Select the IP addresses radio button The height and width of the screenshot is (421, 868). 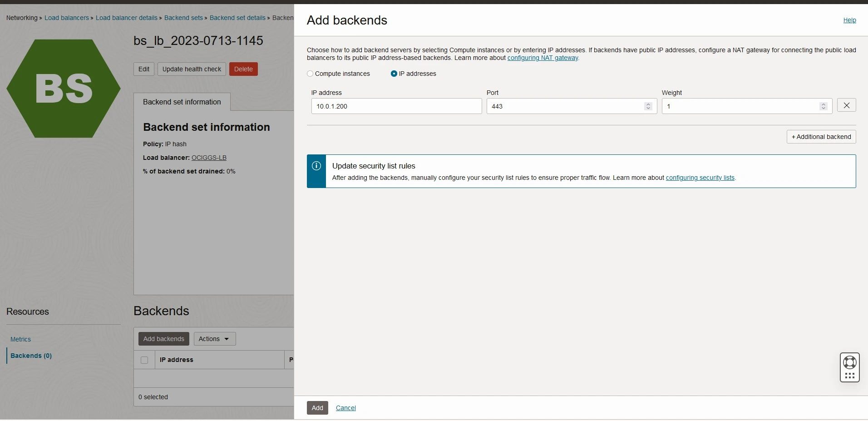(393, 74)
